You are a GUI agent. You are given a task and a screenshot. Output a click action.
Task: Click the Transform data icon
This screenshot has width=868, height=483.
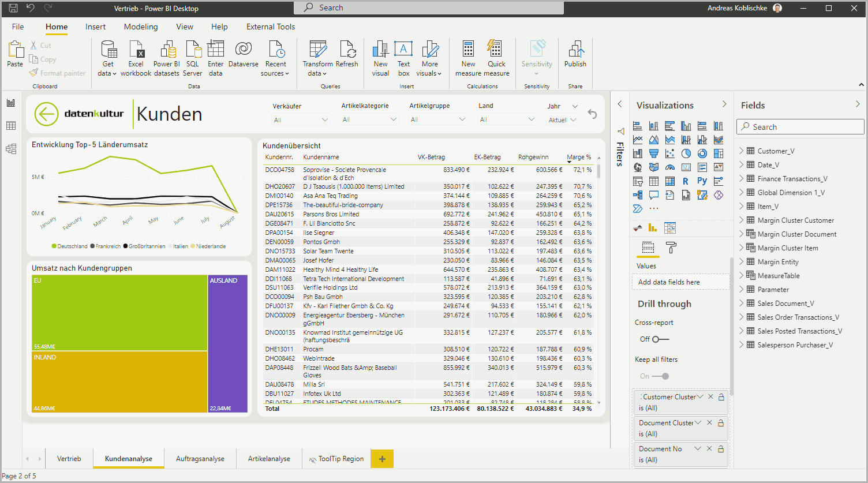coord(317,50)
